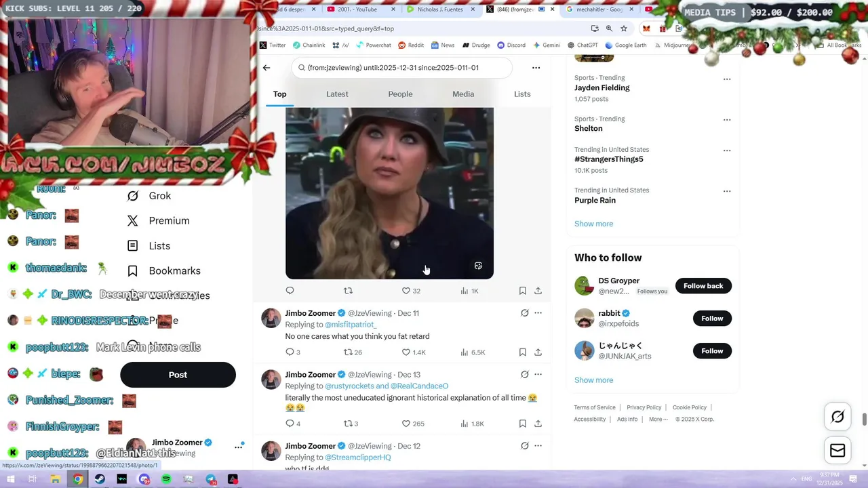Open @misfitpatriot_ profile link

tap(351, 325)
